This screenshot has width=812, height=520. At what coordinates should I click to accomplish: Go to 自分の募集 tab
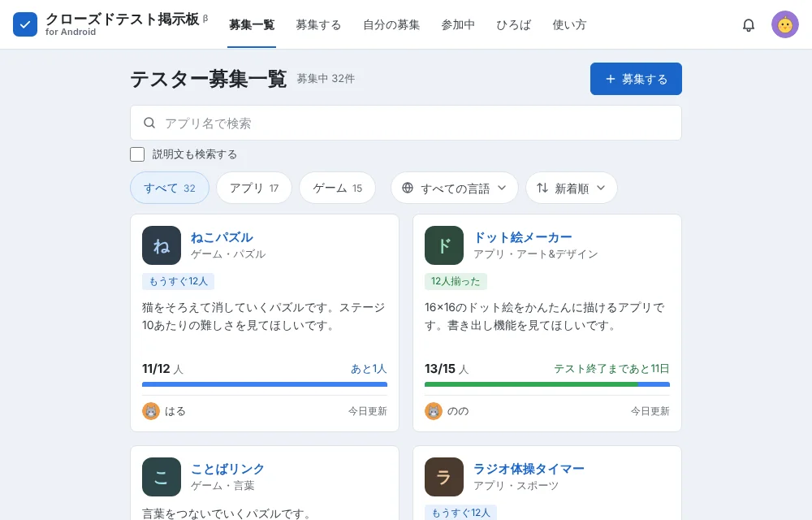tap(391, 25)
